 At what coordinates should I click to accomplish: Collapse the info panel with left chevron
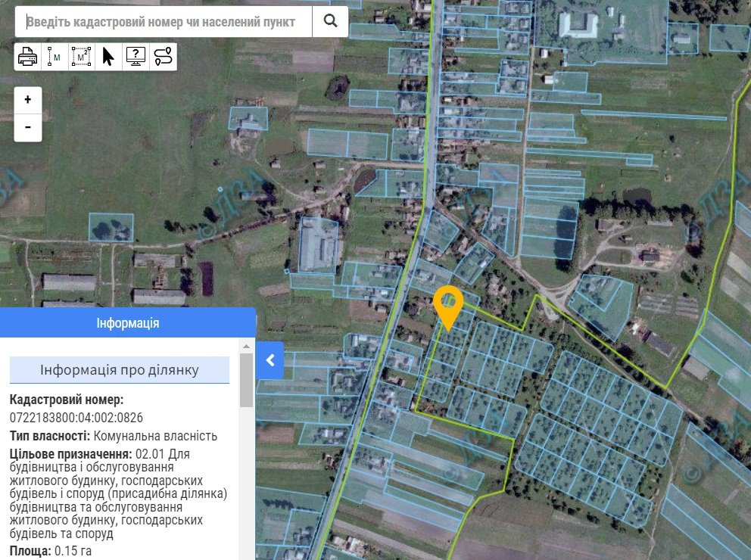tap(270, 360)
